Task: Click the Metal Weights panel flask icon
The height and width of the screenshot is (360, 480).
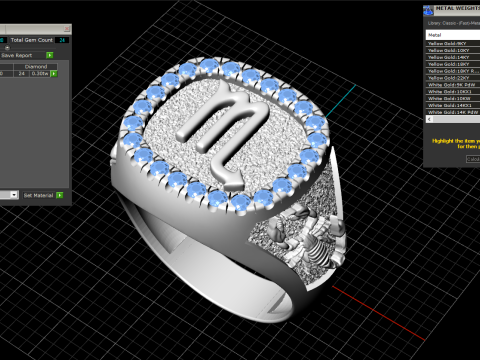Action: [428, 10]
